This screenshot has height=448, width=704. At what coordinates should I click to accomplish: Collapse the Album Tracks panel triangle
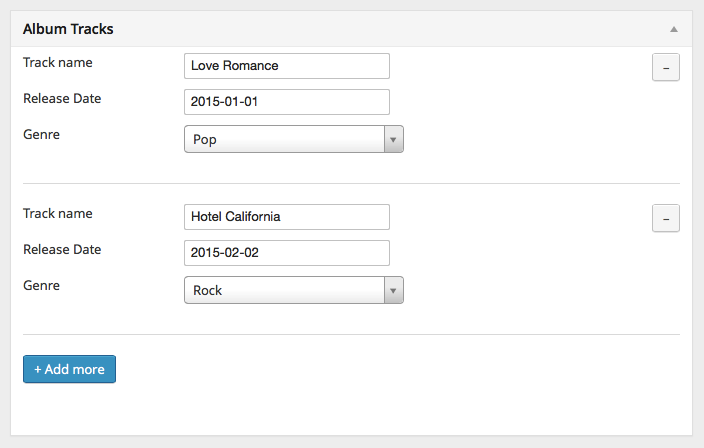tap(675, 30)
